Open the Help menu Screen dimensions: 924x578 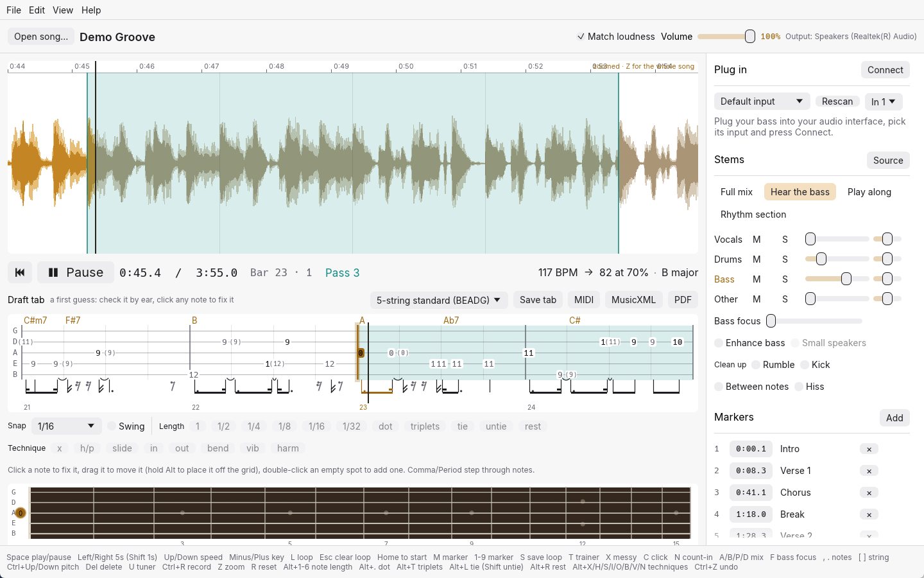tap(91, 10)
